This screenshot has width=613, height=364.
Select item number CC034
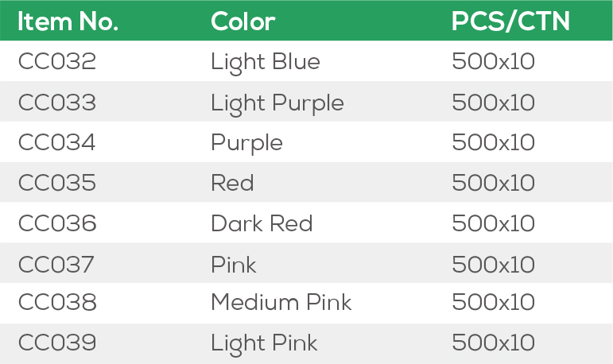coord(57,143)
